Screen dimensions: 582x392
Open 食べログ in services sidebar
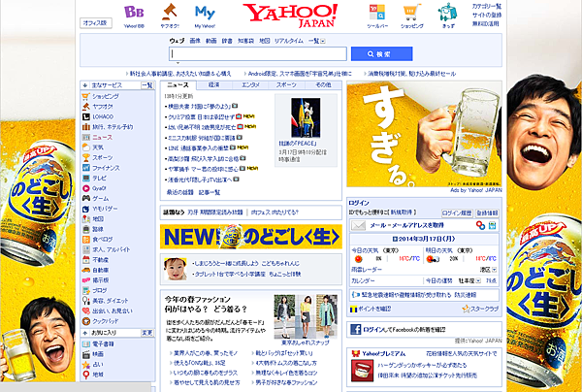click(x=102, y=240)
